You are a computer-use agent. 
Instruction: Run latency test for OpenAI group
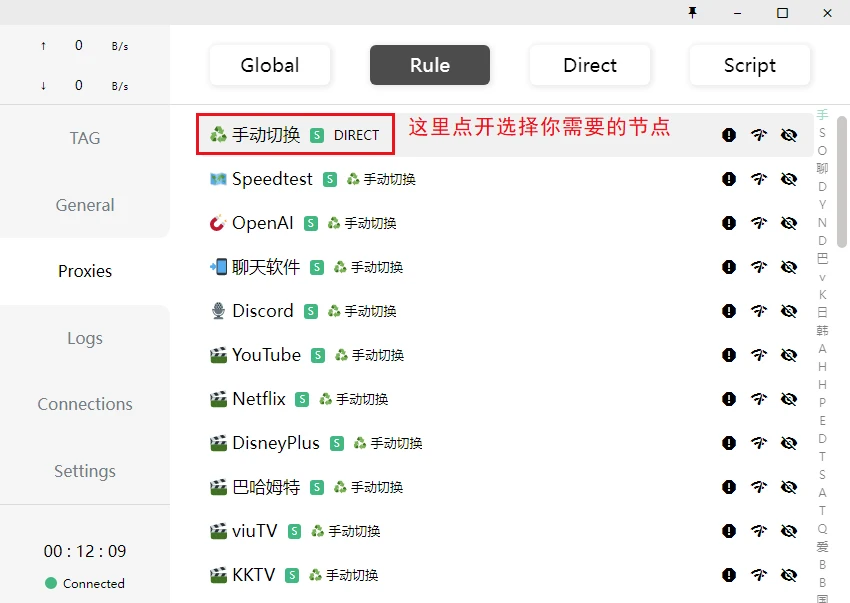click(759, 223)
